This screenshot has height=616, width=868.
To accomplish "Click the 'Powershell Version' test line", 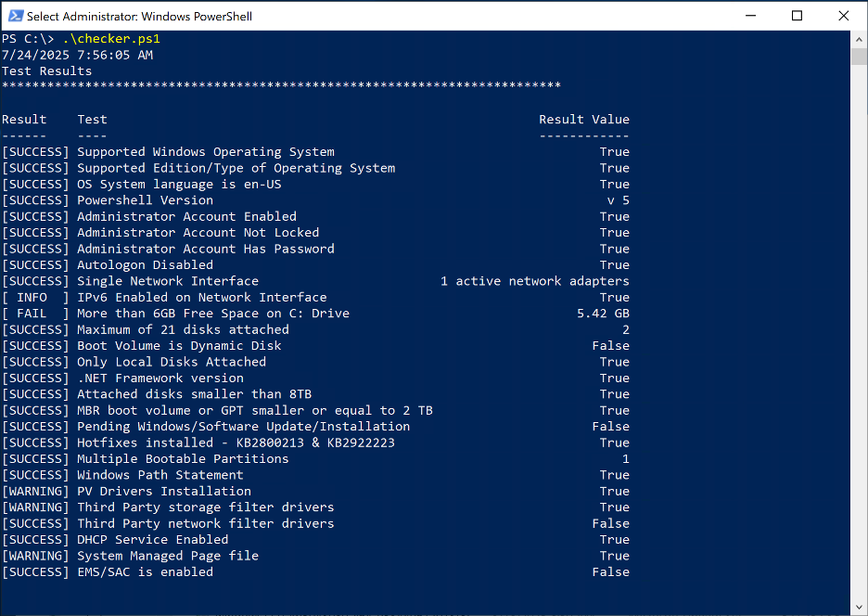I will [145, 200].
